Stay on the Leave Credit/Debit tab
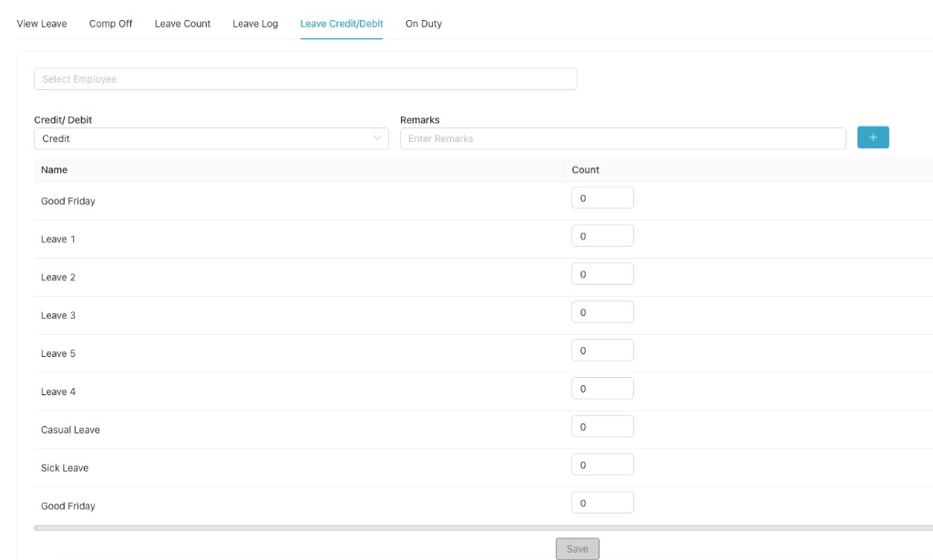The width and height of the screenshot is (933, 560). pos(341,24)
